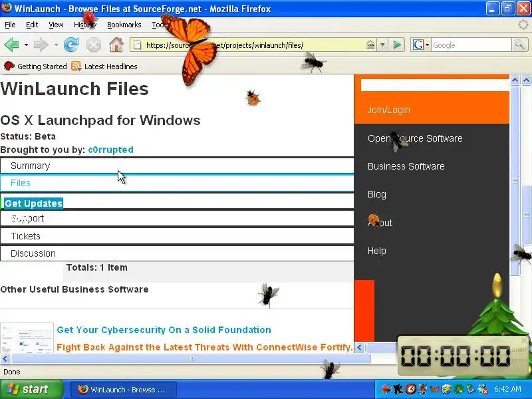532x399 pixels.
Task: Click the Help sidebar link
Action: pos(376,251)
